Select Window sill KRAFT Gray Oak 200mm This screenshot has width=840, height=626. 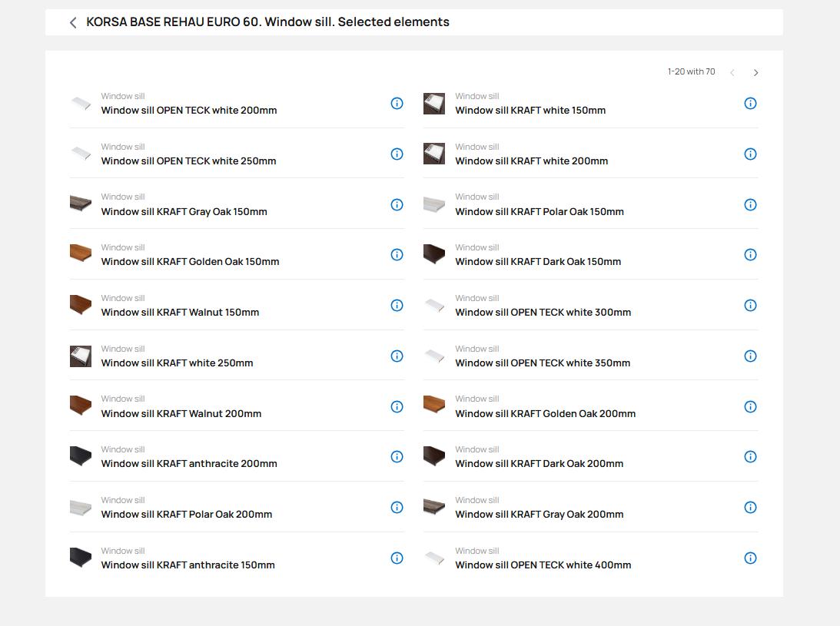[x=539, y=515]
